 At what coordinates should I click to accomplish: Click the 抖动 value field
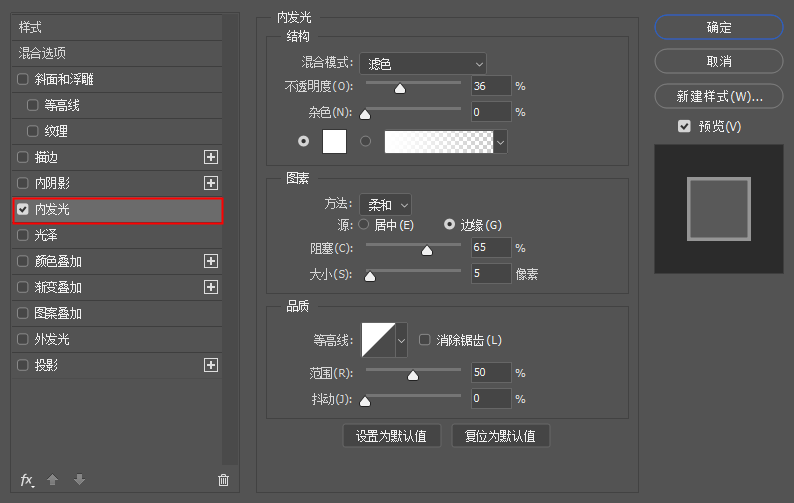(491, 398)
